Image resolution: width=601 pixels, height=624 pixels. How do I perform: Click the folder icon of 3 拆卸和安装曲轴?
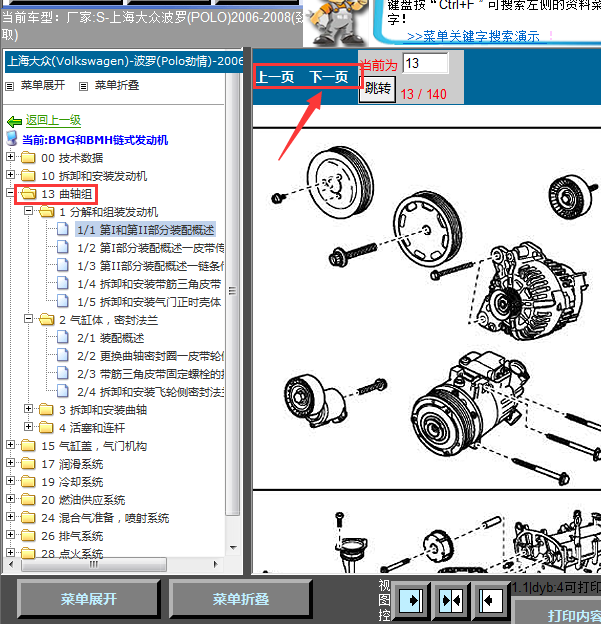[x=46, y=410]
